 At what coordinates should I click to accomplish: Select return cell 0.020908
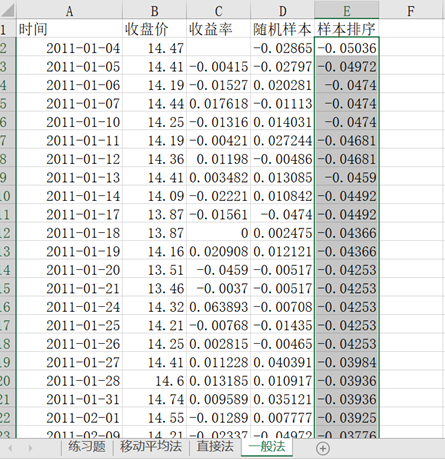tap(218, 251)
